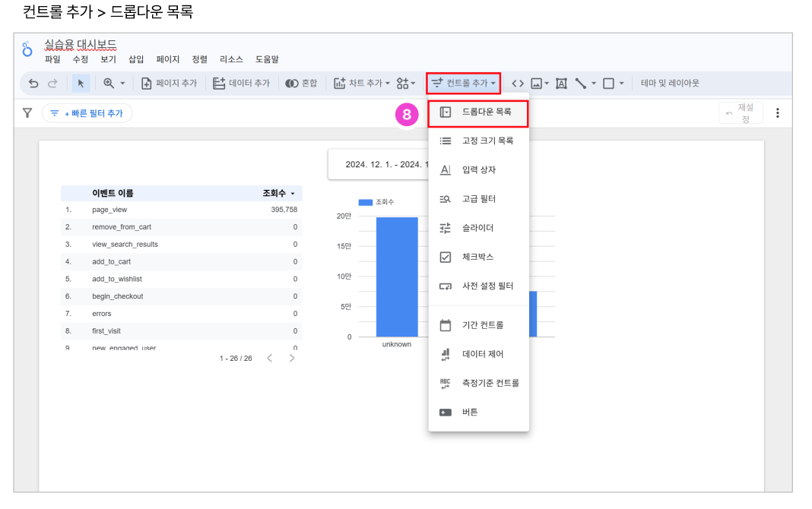Click the 재설정 reset button

[741, 112]
